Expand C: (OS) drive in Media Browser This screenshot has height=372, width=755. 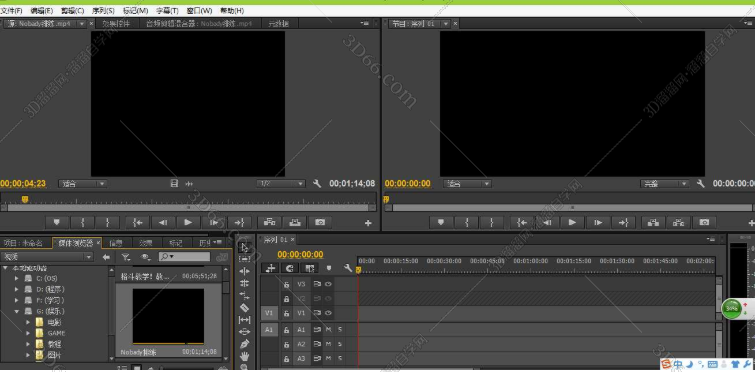pos(17,278)
